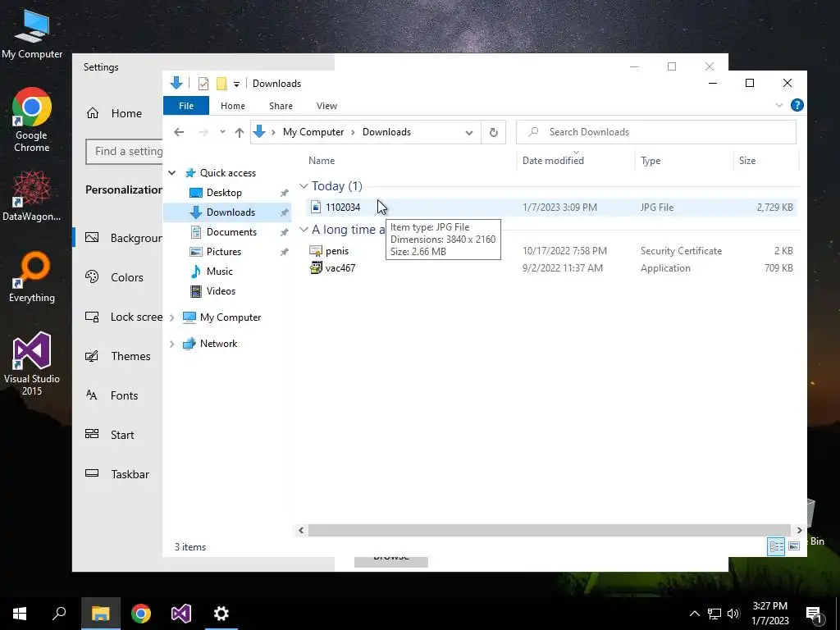Click the DataWagon desktop shortcut
Image resolution: width=840 pixels, height=630 pixels.
point(32,195)
